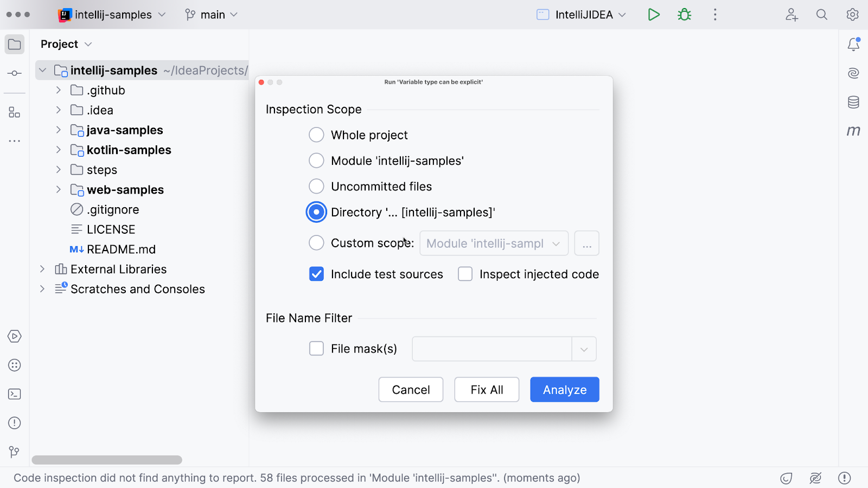Click the green Run button
The image size is (868, 488).
(654, 15)
